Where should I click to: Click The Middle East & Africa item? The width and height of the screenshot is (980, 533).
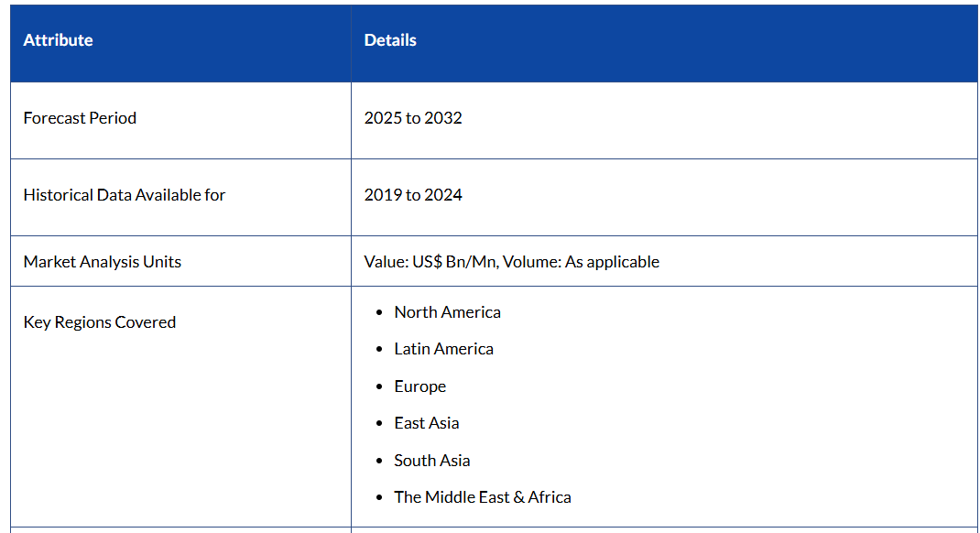click(482, 497)
